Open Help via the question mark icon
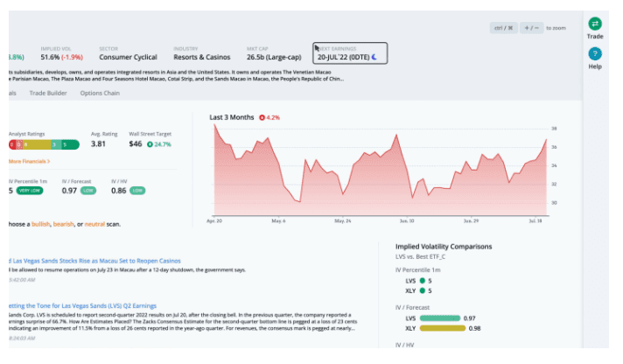Screen dimensions: 623x364 point(595,54)
